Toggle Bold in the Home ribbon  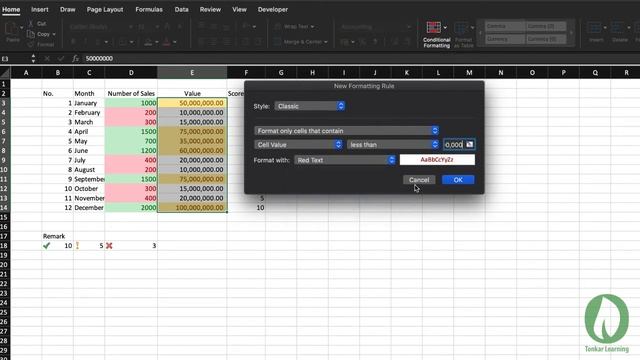pos(73,42)
